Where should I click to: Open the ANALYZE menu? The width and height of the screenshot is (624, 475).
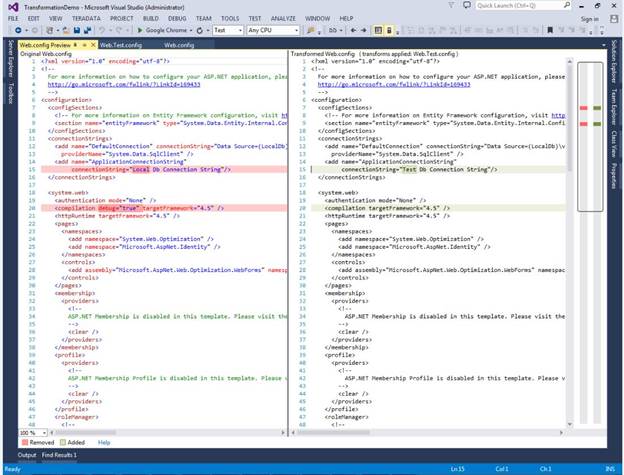[x=283, y=19]
